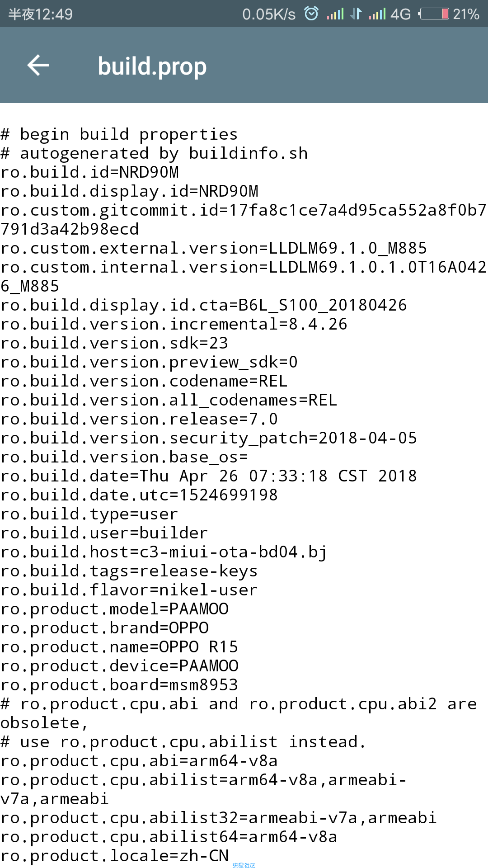Tap the 4G network indicator
Screen dimensions: 488x868
[400, 14]
